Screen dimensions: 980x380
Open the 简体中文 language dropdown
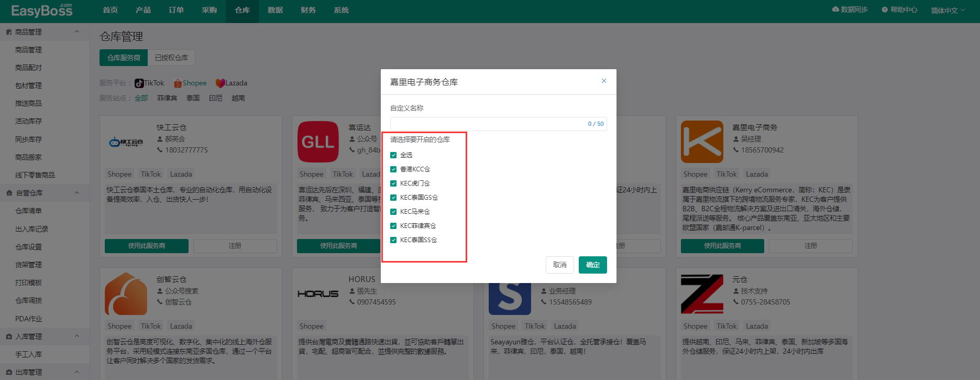click(x=948, y=10)
